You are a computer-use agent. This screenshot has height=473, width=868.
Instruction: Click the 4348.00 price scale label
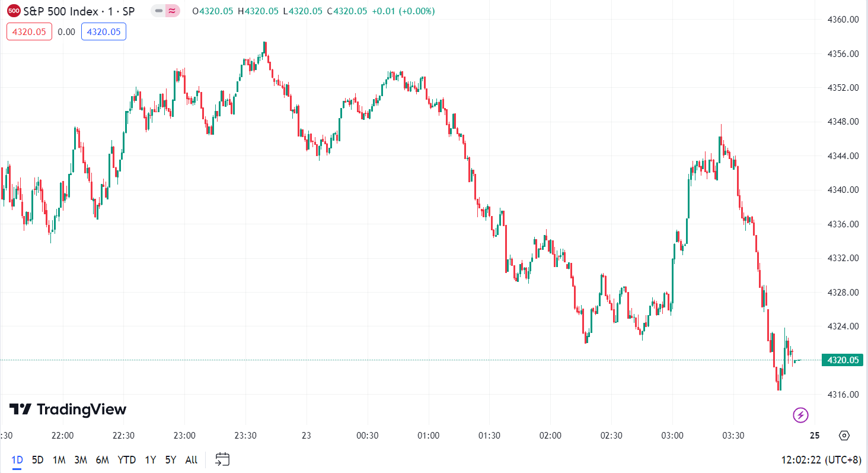tap(843, 122)
